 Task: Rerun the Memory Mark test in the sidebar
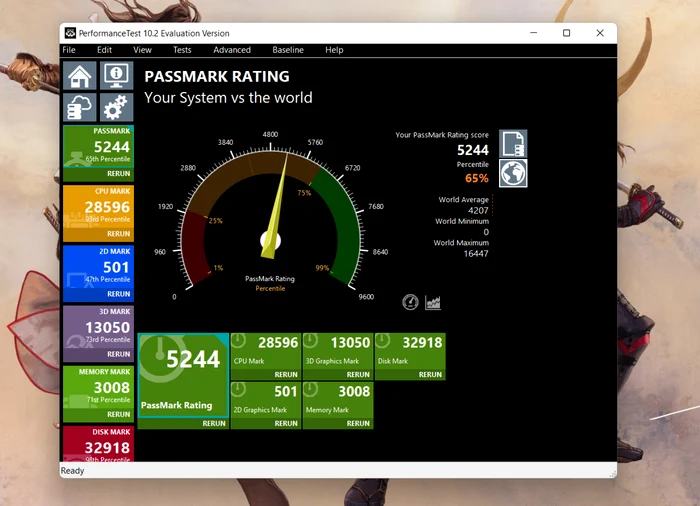pos(118,414)
